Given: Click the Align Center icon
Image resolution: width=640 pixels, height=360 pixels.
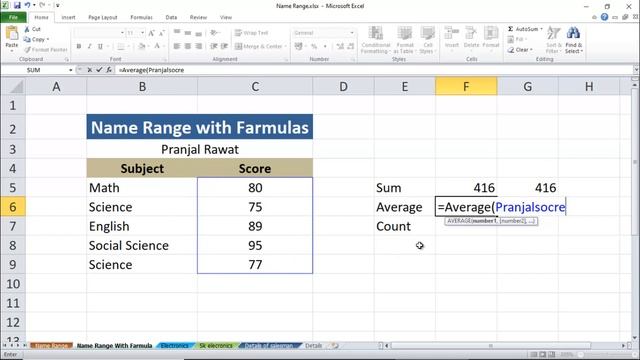Looking at the screenshot, I should [187, 47].
